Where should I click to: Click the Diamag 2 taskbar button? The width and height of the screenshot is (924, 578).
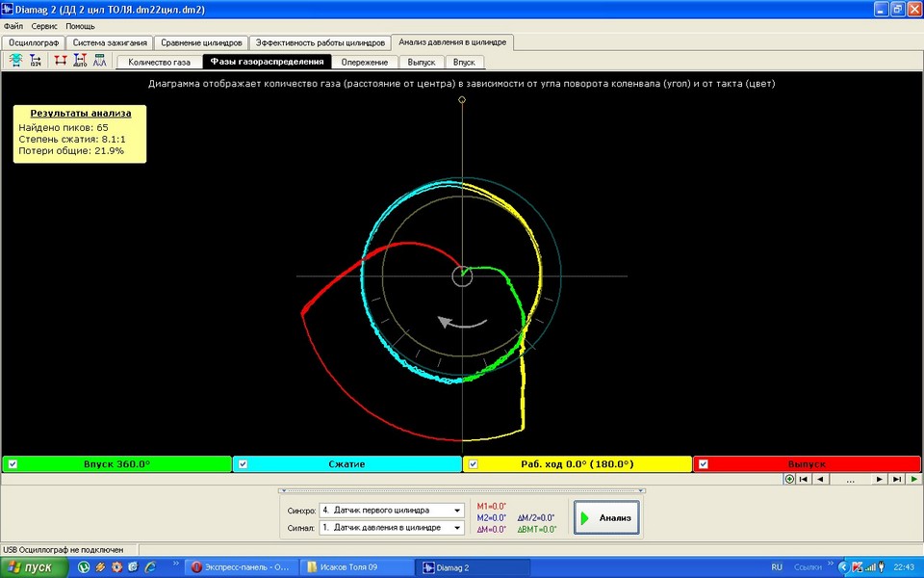(473, 567)
